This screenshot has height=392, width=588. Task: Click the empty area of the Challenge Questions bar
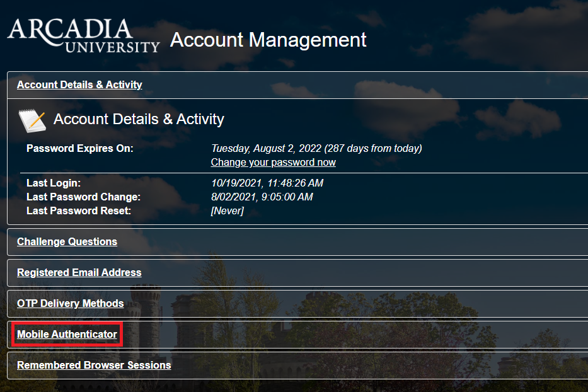pos(353,242)
